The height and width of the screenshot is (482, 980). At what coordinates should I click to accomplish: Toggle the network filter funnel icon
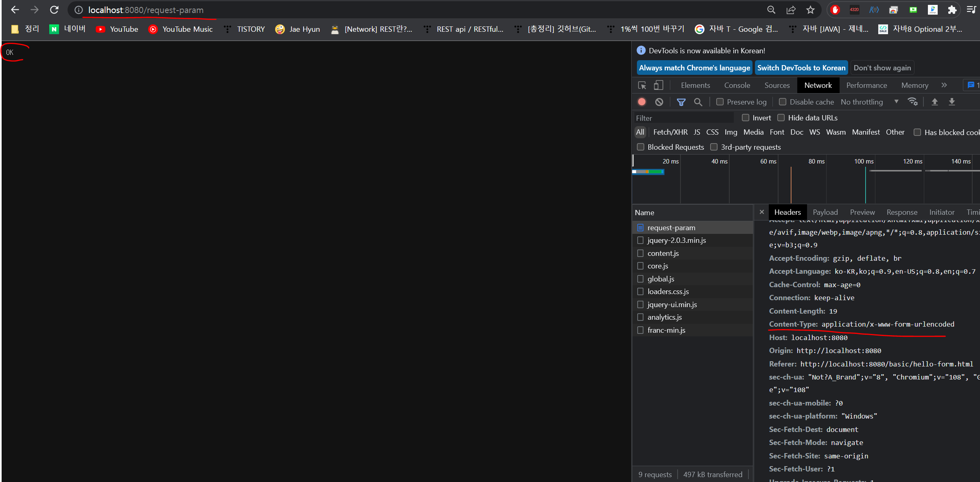click(681, 102)
